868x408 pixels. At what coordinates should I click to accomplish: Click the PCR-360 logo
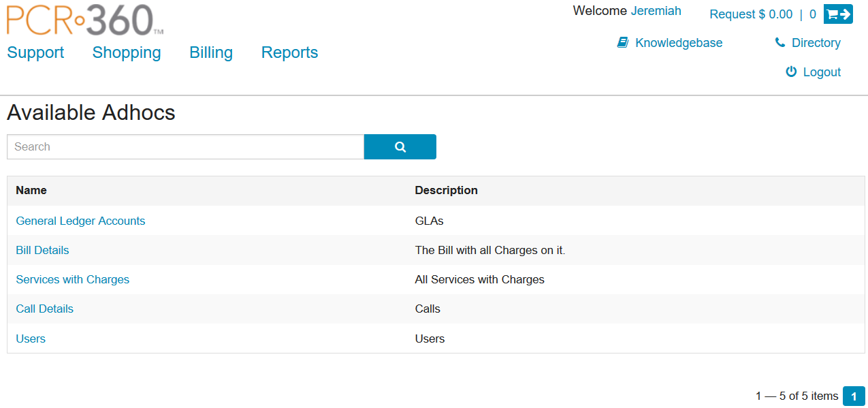click(85, 20)
